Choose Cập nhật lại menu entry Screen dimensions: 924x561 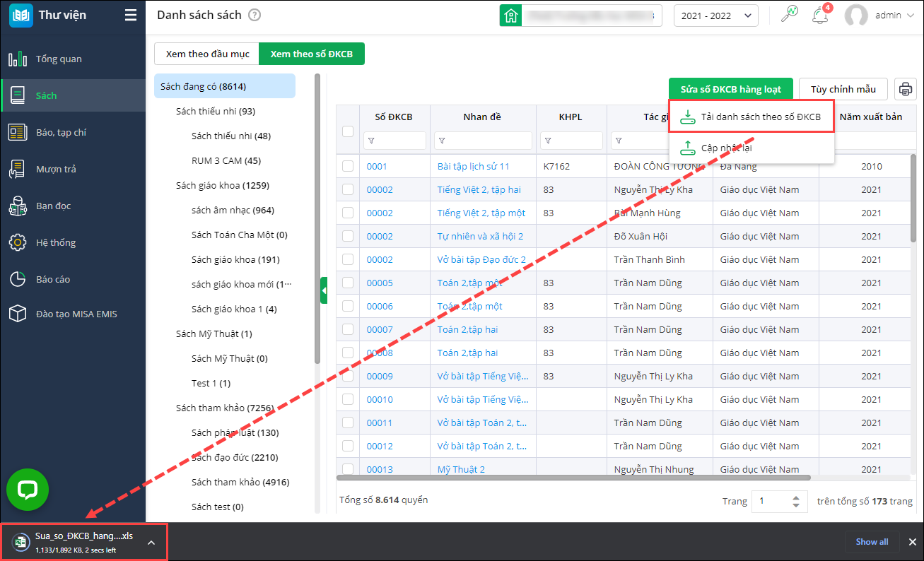[752, 148]
